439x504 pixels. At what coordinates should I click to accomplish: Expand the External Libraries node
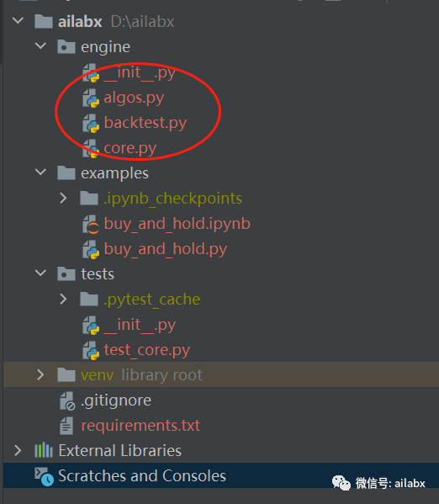[18, 451]
